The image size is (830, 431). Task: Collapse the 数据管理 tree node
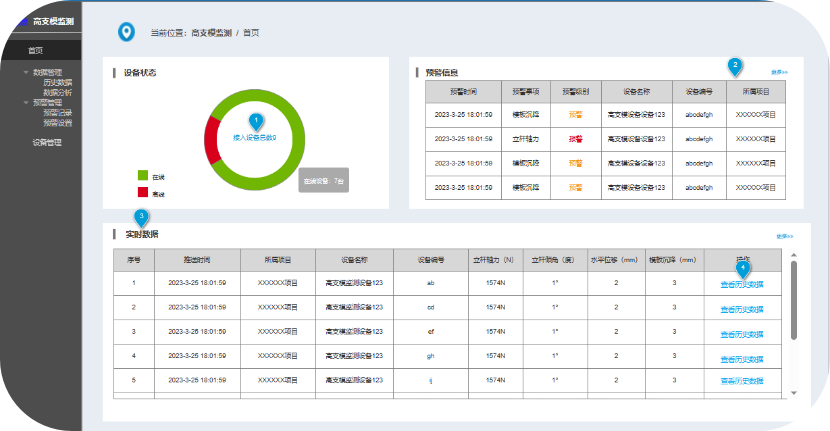pyautogui.click(x=26, y=72)
